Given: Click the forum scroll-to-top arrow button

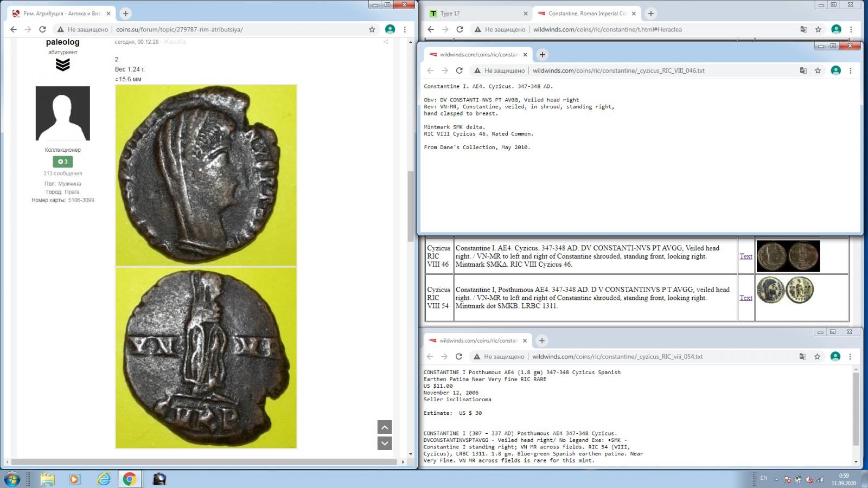Looking at the screenshot, I should [x=384, y=427].
